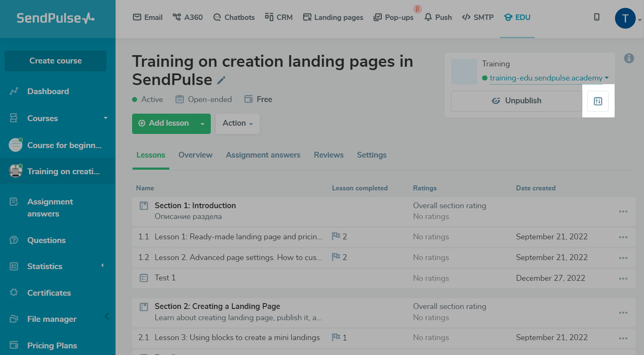Open File manager from the sidebar
Screen dimensions: 644x355
[52, 319]
